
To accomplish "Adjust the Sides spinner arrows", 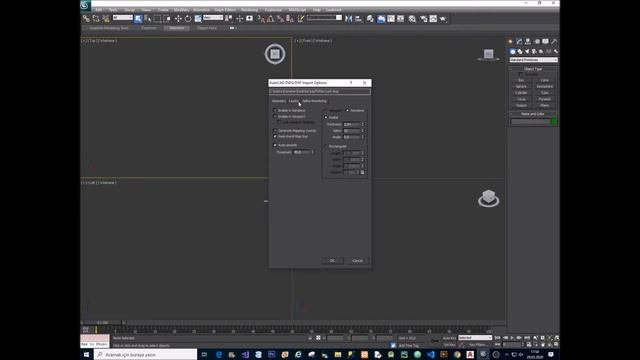I will (x=362, y=131).
